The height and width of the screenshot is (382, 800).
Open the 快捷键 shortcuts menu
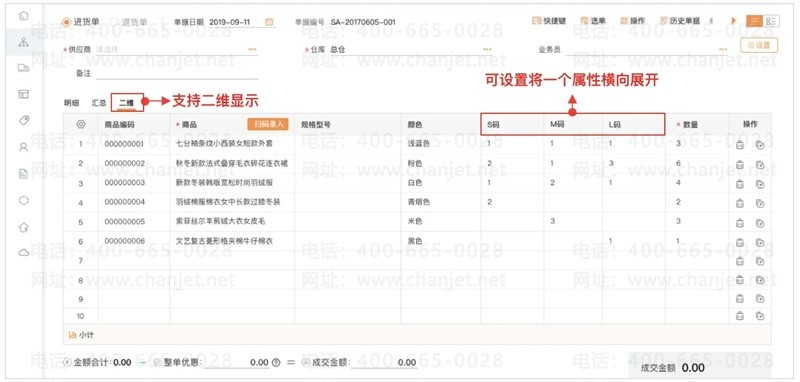(549, 21)
